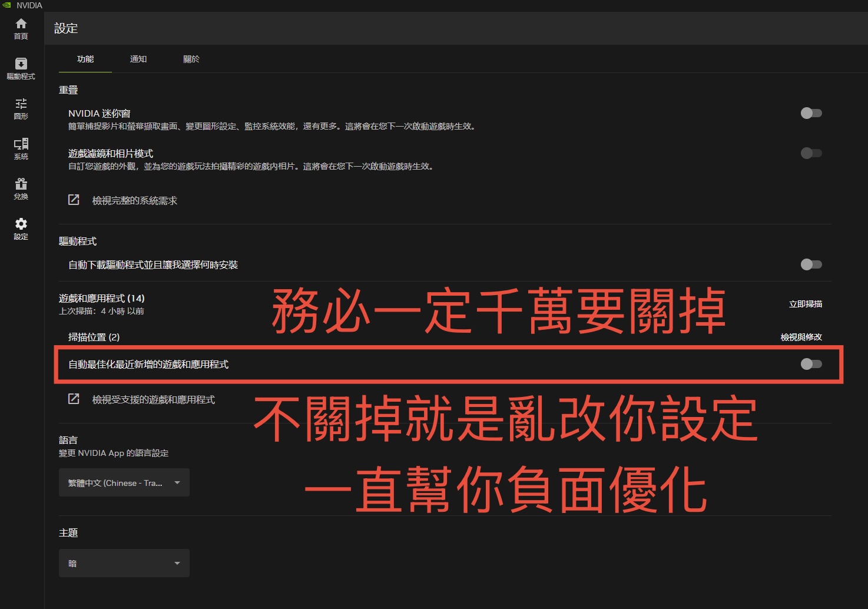The image size is (868, 609).
Task: Toggle 自動最佳化最近新增的遊戲和應用程式 switch
Action: click(x=811, y=364)
